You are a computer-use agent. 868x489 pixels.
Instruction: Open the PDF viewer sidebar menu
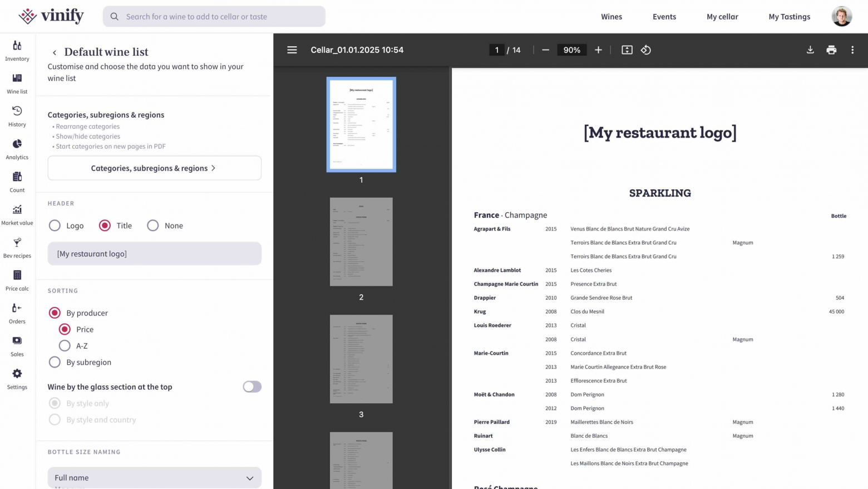[292, 50]
